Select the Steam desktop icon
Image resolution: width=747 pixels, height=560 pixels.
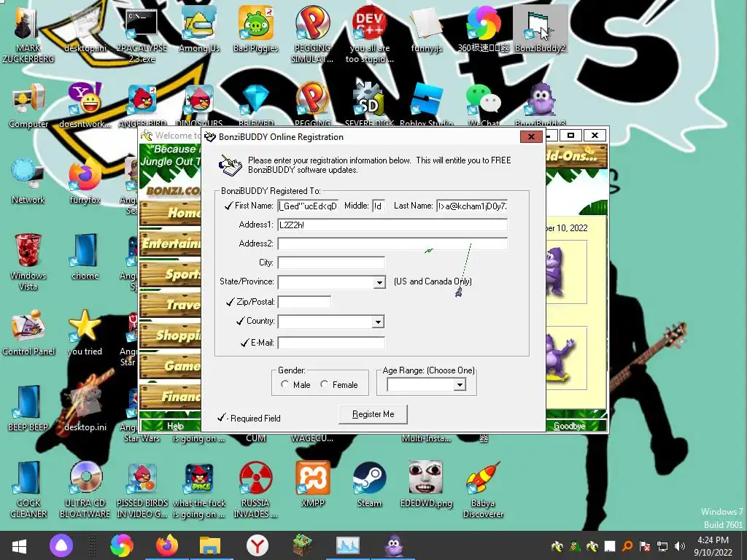pos(370,485)
